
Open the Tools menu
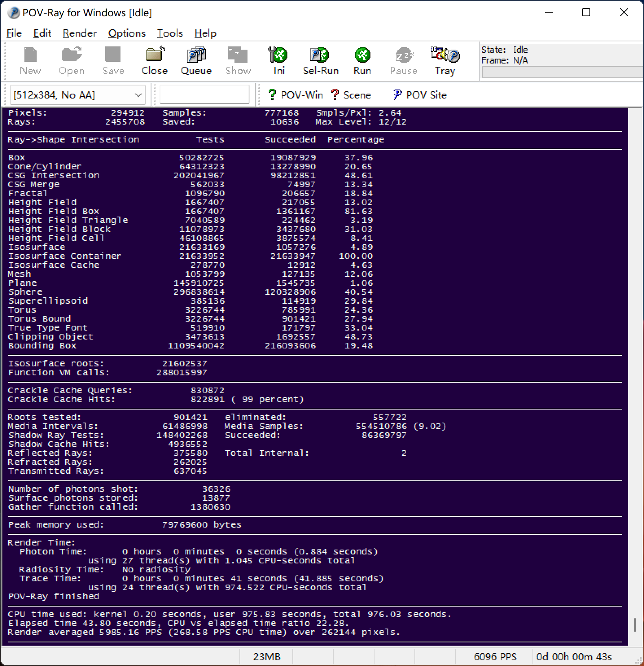click(170, 33)
